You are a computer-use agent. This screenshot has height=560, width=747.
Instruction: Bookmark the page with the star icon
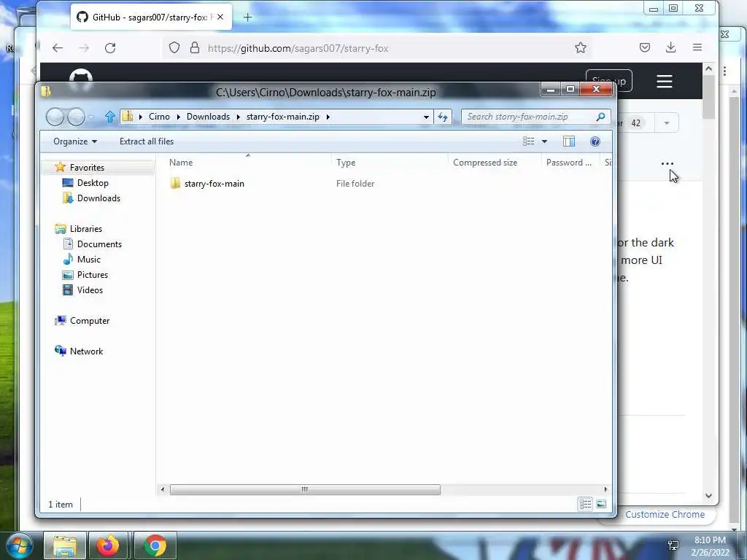click(x=580, y=47)
